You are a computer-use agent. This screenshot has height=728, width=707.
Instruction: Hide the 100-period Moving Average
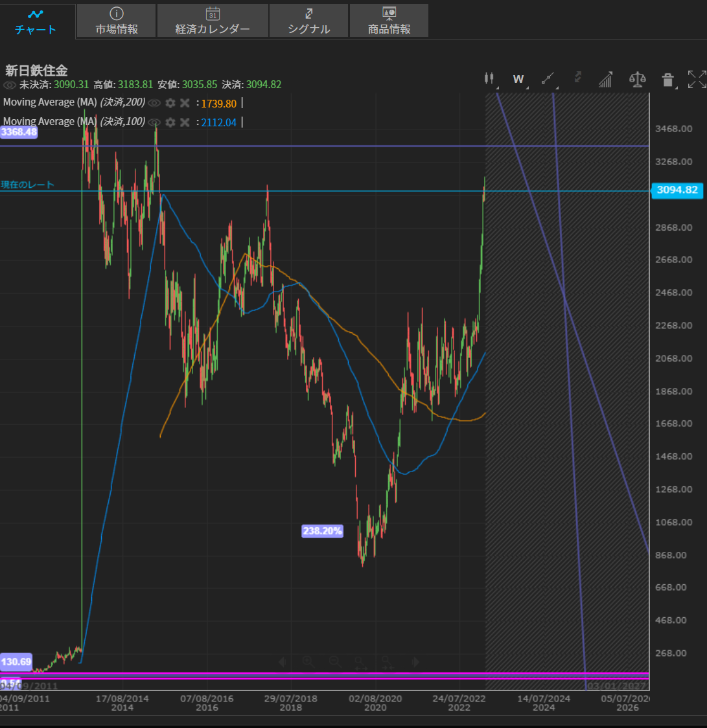click(x=154, y=122)
